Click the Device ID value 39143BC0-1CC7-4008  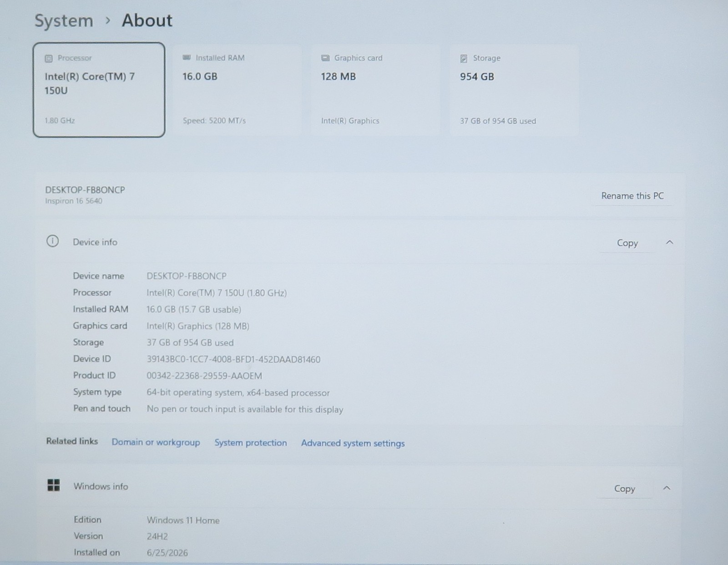233,359
